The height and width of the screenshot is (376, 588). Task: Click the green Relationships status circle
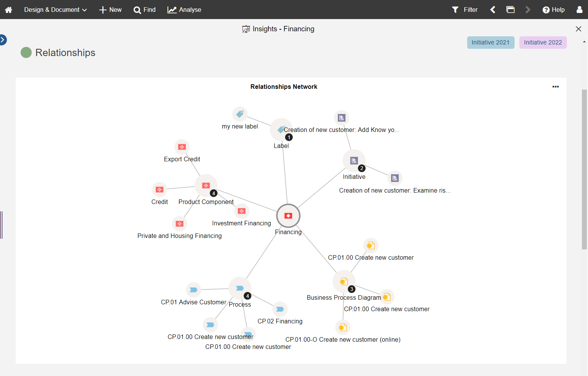pos(26,53)
